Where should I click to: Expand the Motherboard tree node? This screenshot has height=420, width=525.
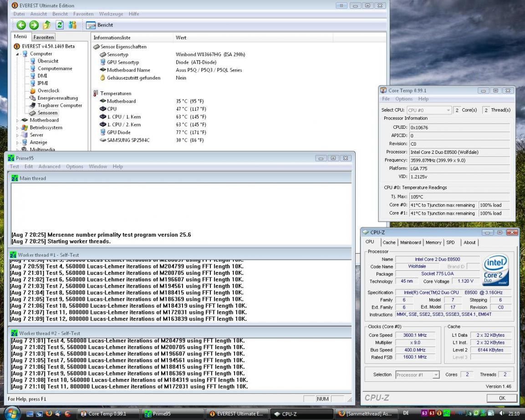click(18, 121)
